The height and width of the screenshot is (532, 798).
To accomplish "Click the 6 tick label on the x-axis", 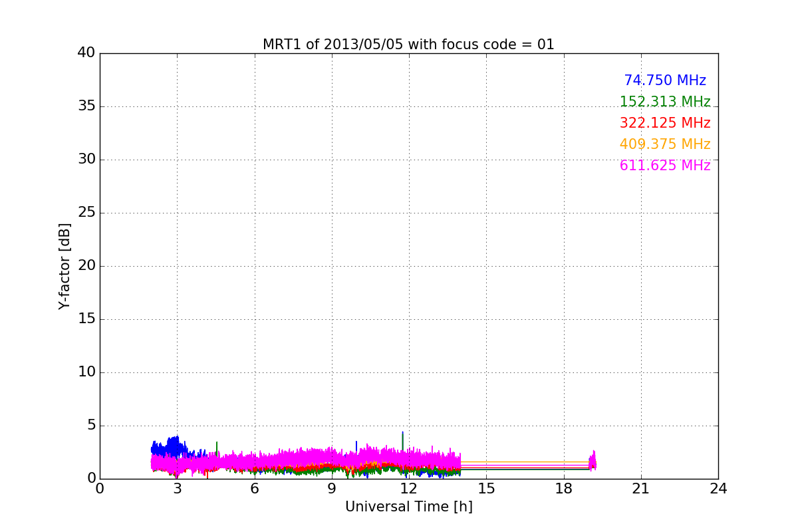I will pos(254,489).
